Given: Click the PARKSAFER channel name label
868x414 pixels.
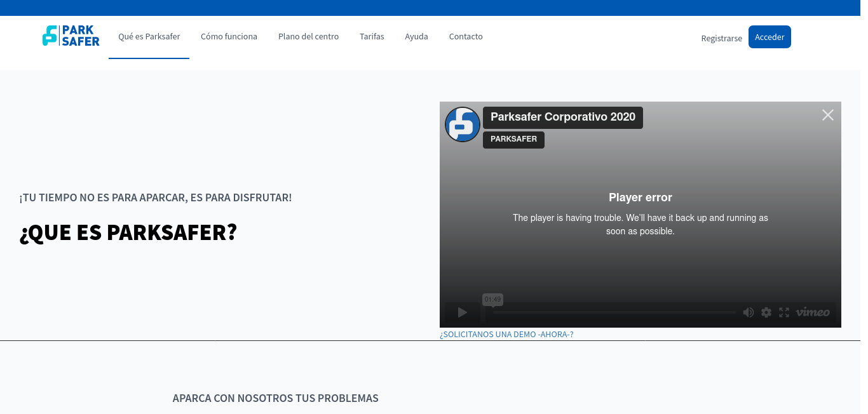Looking at the screenshot, I should [513, 140].
